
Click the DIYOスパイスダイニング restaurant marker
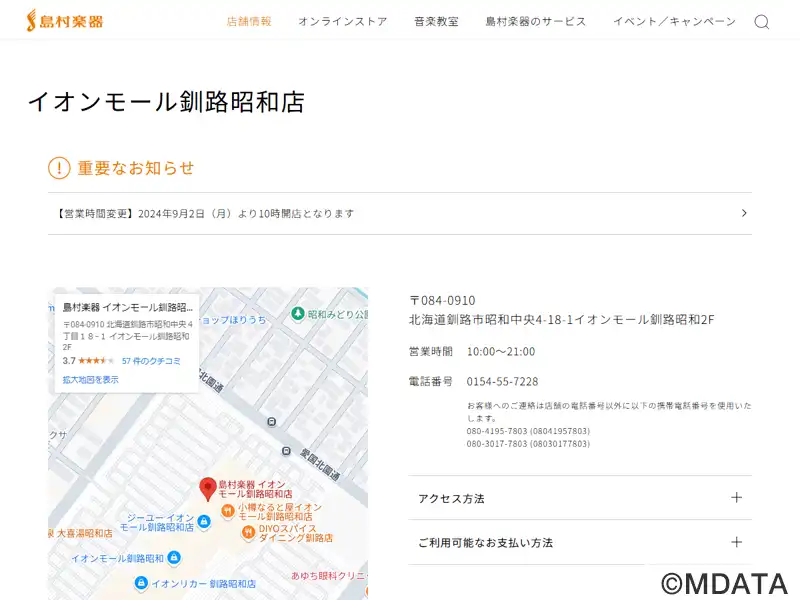(248, 533)
